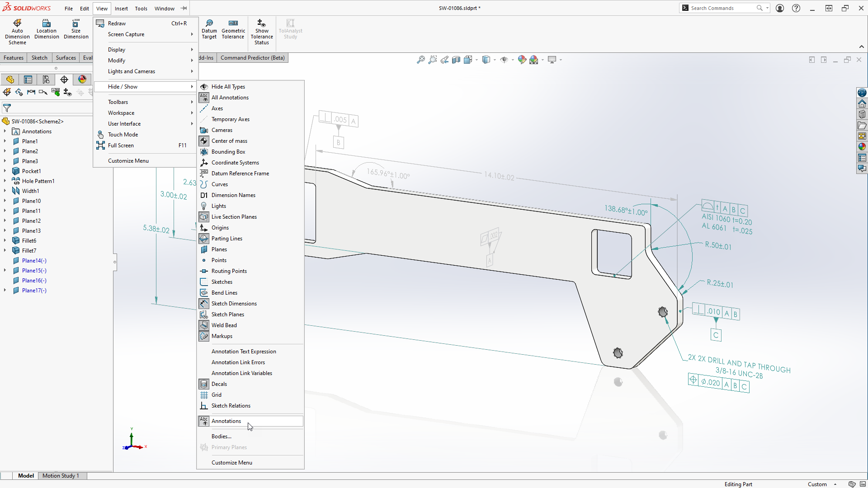Open the DisplayManager color ball tab
Image resolution: width=868 pixels, height=488 pixels.
(82, 80)
